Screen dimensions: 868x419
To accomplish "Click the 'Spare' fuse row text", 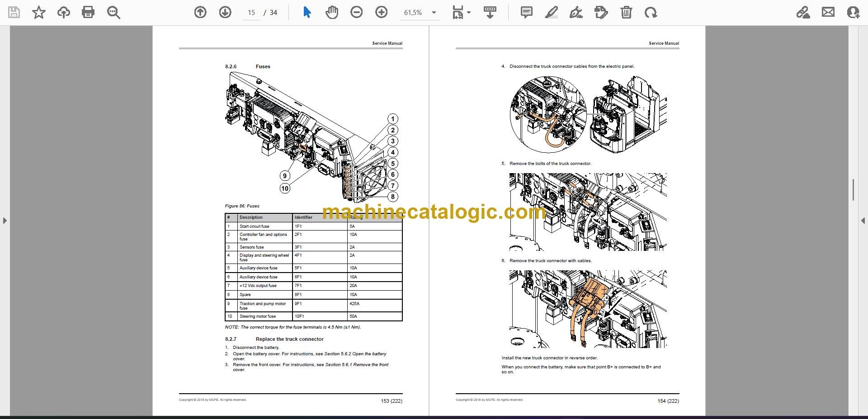I will [x=245, y=295].
